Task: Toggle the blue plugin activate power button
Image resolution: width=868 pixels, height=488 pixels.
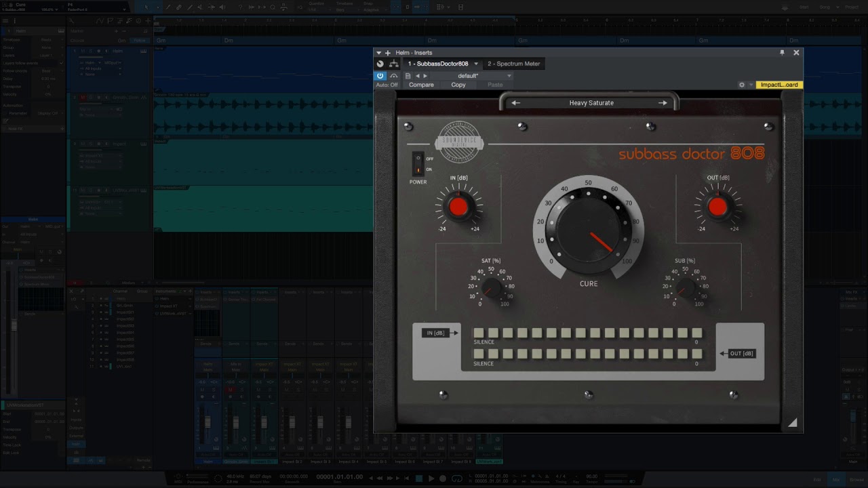Action: click(380, 76)
